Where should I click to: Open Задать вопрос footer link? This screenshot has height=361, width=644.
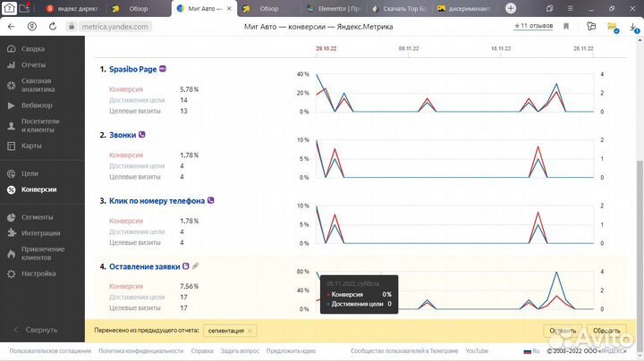click(x=240, y=351)
